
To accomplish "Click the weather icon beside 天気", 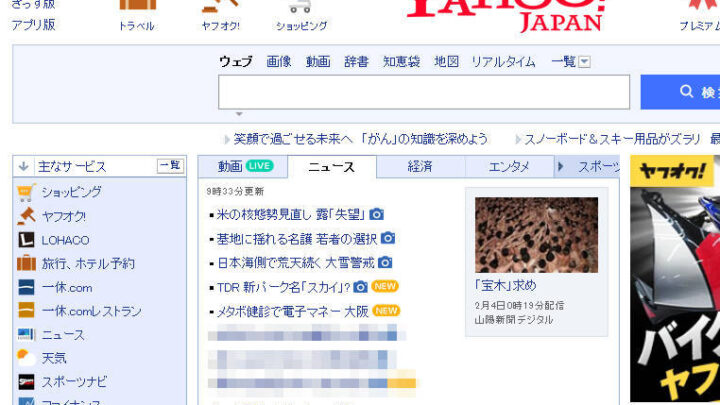I will [26, 358].
